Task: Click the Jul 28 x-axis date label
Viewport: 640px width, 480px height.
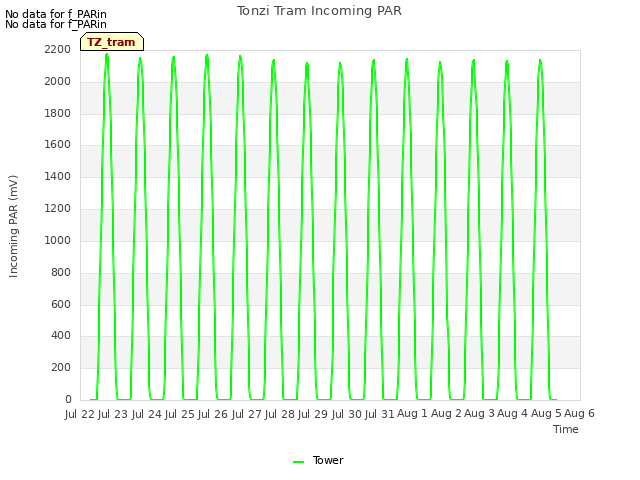Action: click(280, 414)
